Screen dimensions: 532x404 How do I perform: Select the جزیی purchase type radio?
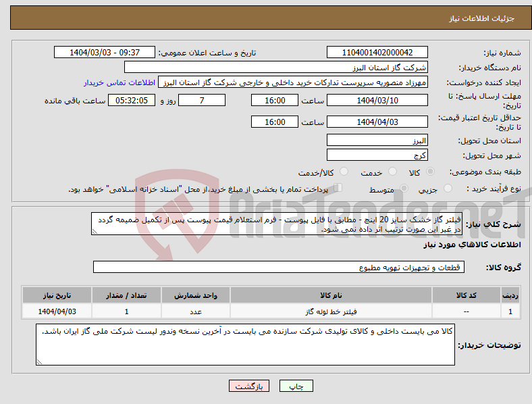point(448,188)
